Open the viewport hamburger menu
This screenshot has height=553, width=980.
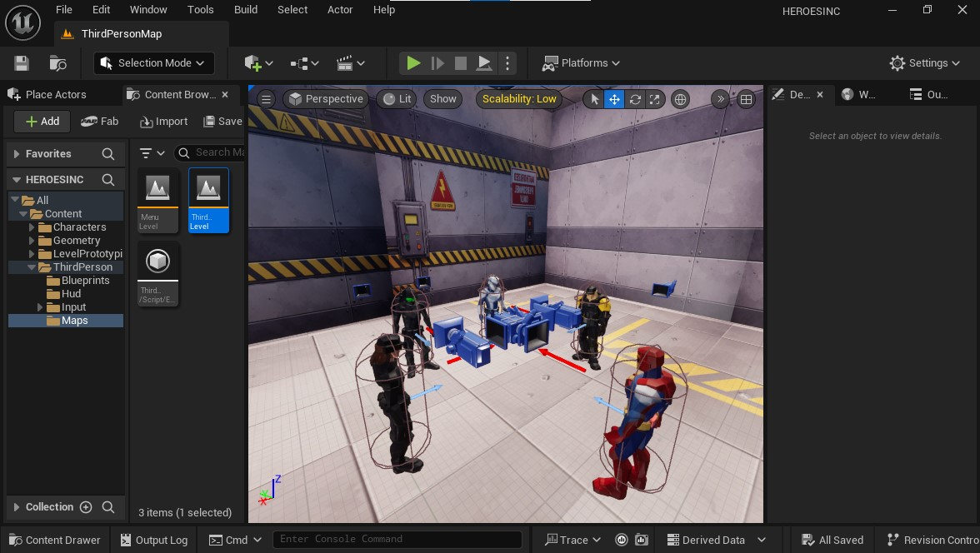(x=266, y=99)
